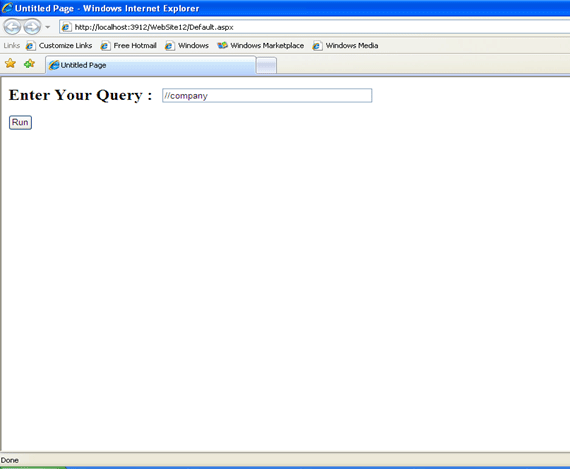Open the Customize Links favorite

(x=65, y=45)
